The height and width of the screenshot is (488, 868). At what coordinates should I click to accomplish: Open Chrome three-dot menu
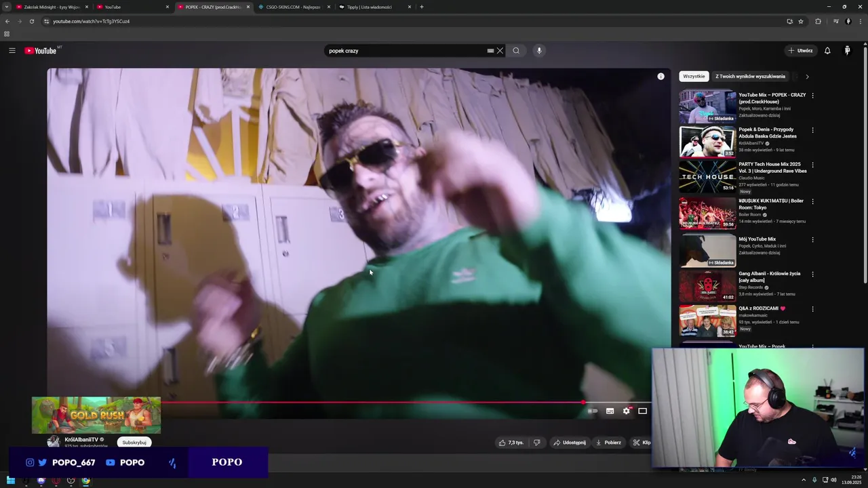point(860,21)
